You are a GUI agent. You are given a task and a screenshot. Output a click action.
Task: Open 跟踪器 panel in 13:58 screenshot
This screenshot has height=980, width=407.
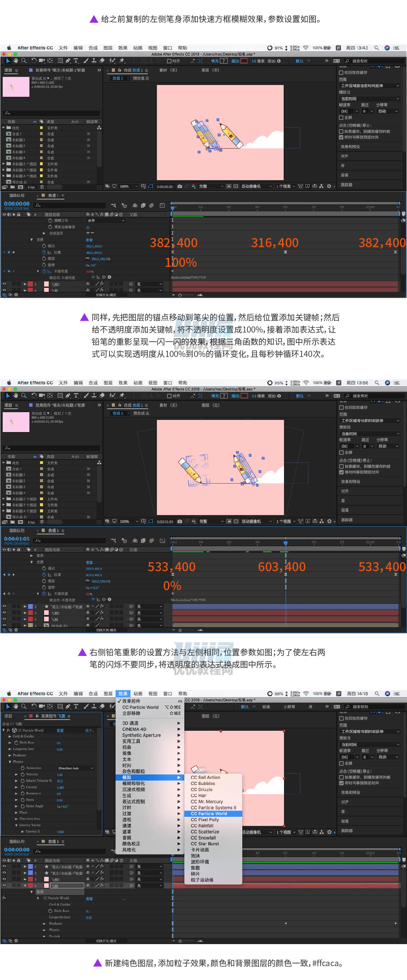(369, 520)
